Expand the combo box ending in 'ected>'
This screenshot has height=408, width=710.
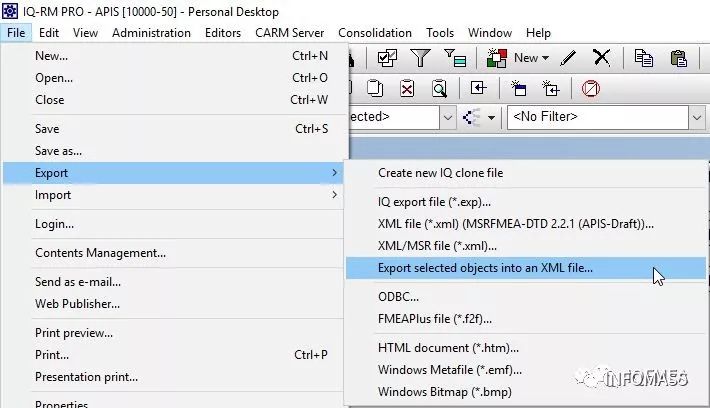(447, 117)
